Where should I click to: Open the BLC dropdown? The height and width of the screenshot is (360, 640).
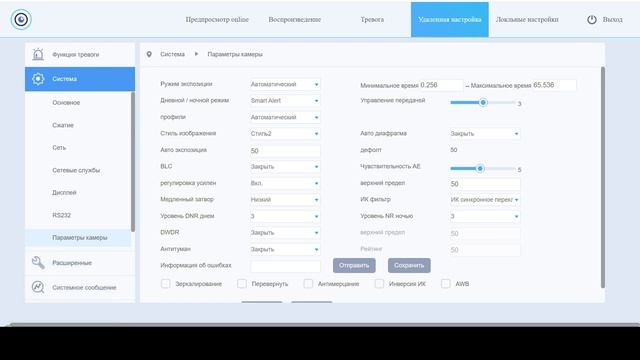click(x=285, y=167)
